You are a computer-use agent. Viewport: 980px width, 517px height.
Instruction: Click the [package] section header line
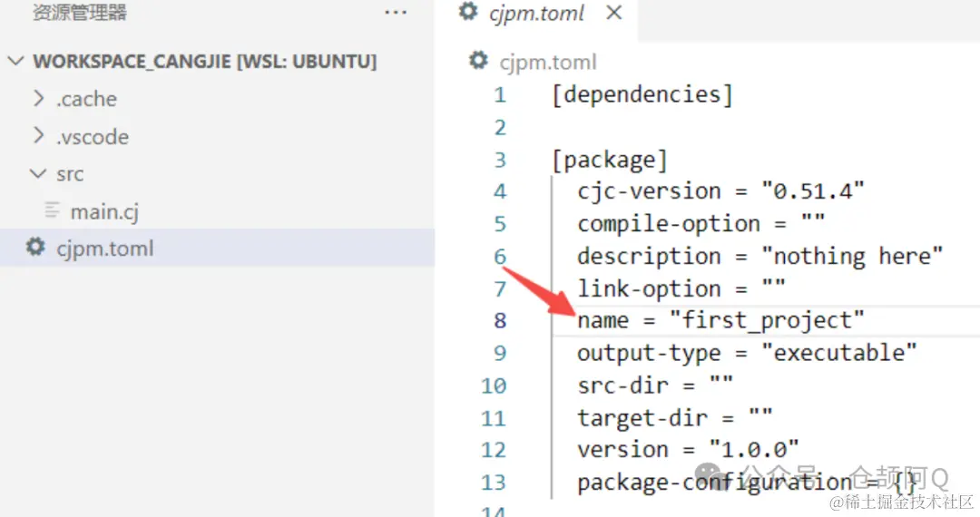[610, 160]
